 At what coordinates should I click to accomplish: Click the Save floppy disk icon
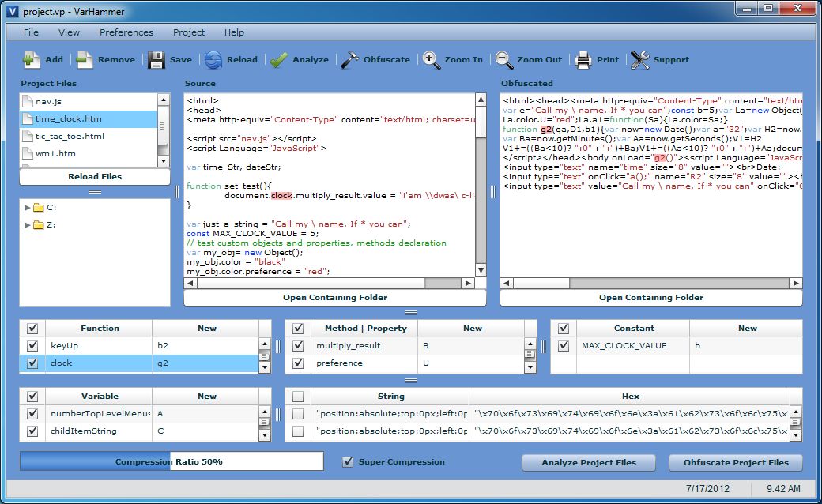pyautogui.click(x=156, y=60)
